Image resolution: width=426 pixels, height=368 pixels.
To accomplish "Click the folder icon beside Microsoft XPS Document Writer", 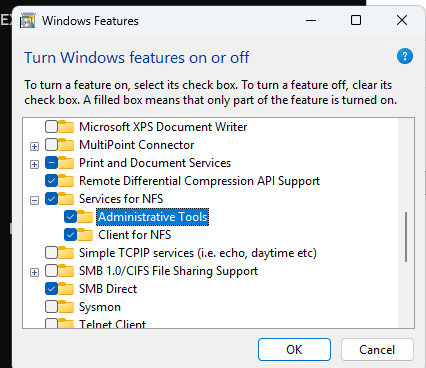I will pos(66,127).
